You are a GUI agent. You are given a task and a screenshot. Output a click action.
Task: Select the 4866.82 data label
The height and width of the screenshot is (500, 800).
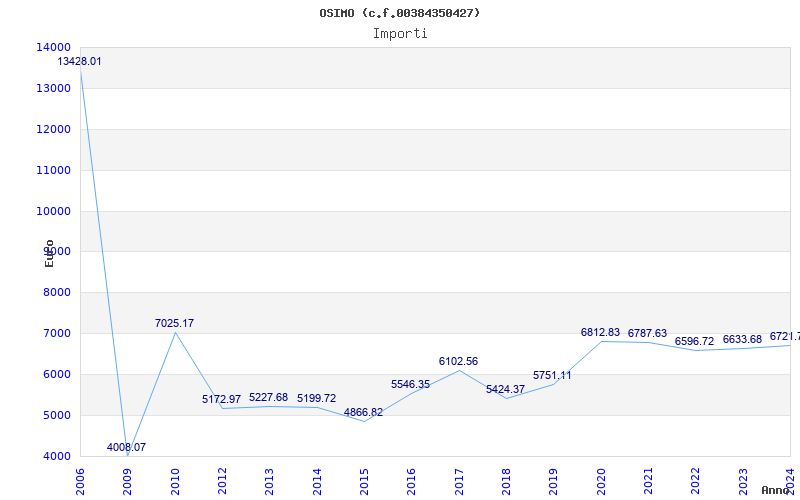tap(363, 412)
